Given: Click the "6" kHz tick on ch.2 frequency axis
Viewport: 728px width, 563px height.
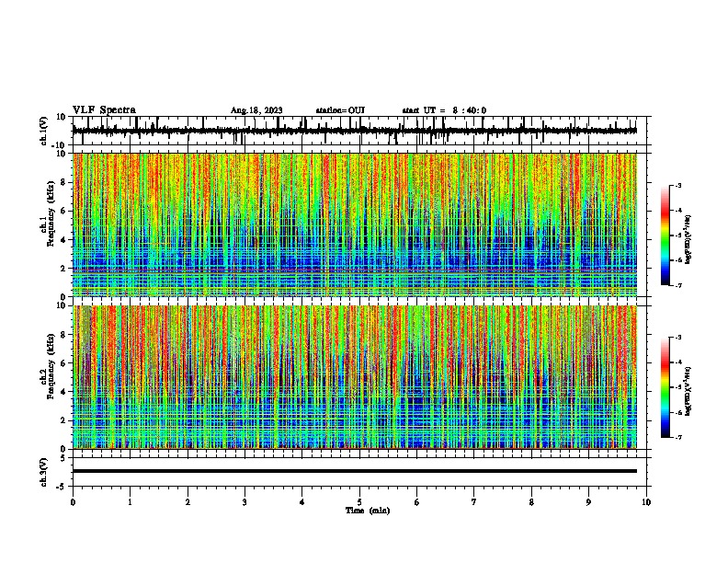Looking at the screenshot, I should (63, 363).
